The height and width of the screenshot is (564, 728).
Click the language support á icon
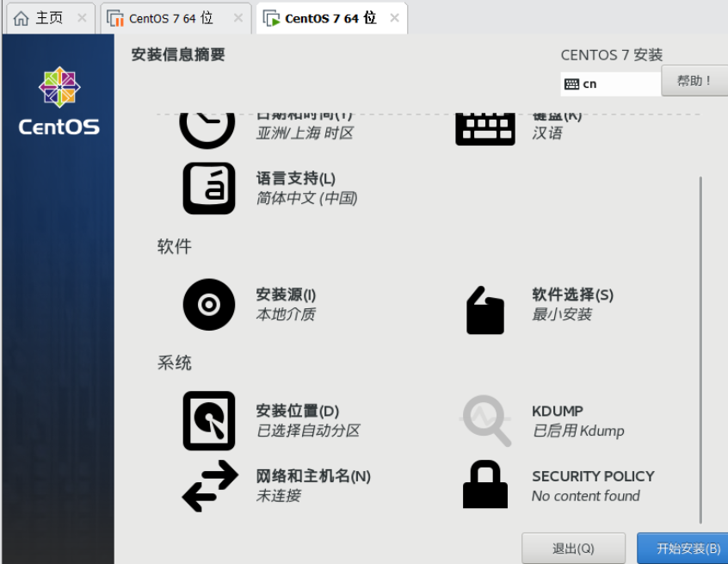(209, 189)
